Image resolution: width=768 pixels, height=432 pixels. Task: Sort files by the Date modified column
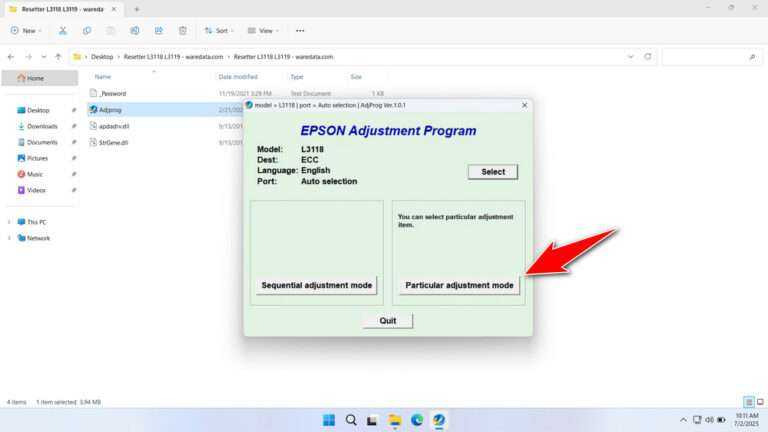pos(239,76)
